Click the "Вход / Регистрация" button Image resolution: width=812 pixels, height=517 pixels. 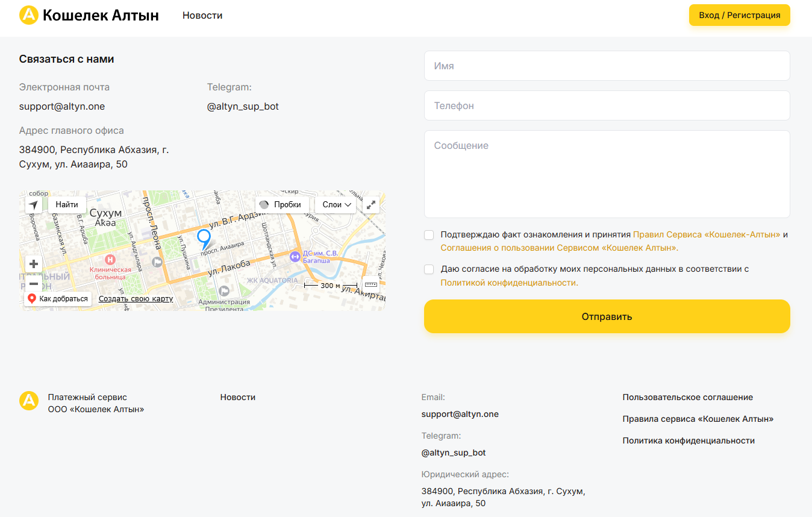point(739,15)
